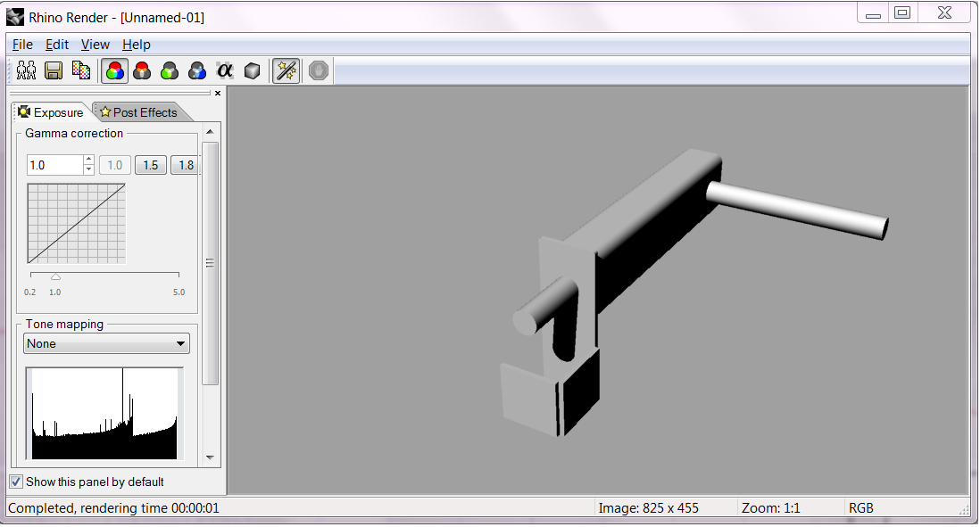Click the tone mapping histogram
Viewport: 980px width, 527px height.
104,414
